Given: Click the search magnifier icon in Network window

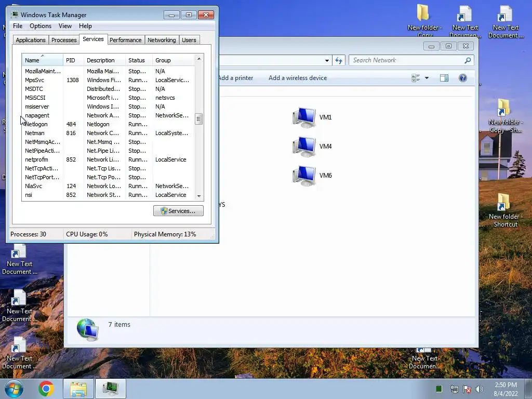Looking at the screenshot, I should 468,60.
